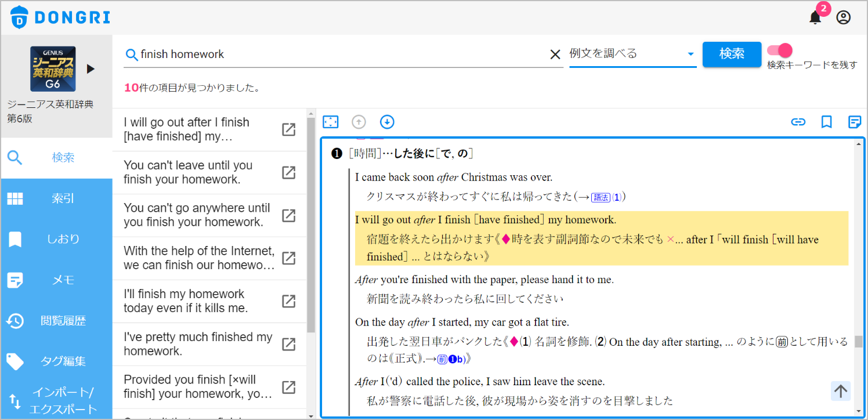This screenshot has height=420, width=868.
Task: Toggle 検索キーワードを残す switch
Action: (x=779, y=50)
